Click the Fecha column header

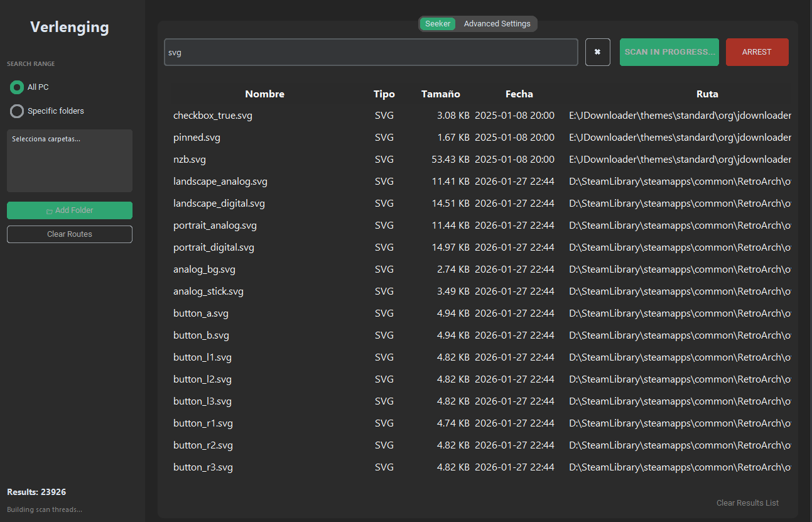tap(519, 94)
